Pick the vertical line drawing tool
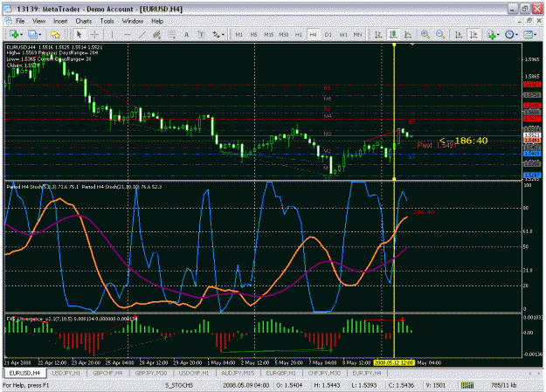The image size is (546, 392). point(112,34)
